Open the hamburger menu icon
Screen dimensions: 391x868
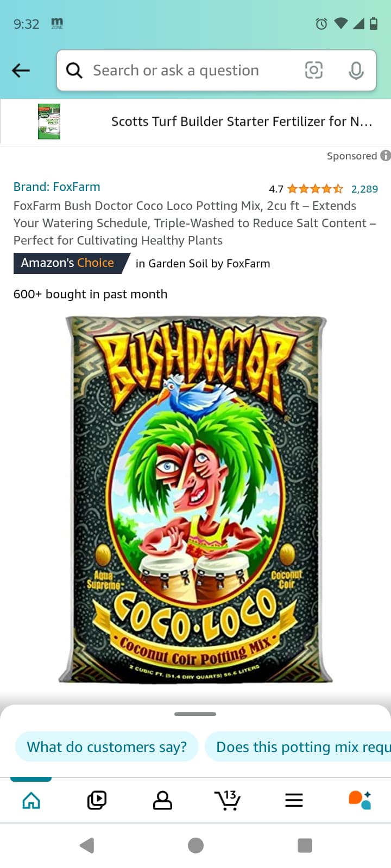coord(294,800)
